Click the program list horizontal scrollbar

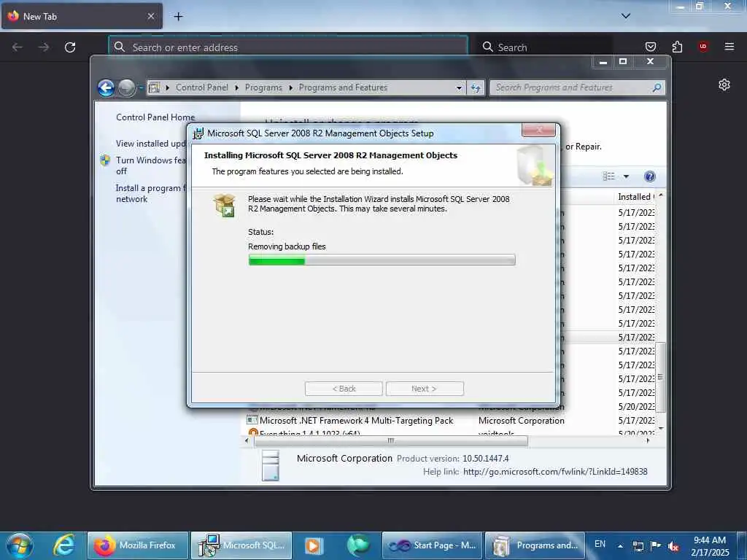pyautogui.click(x=391, y=441)
